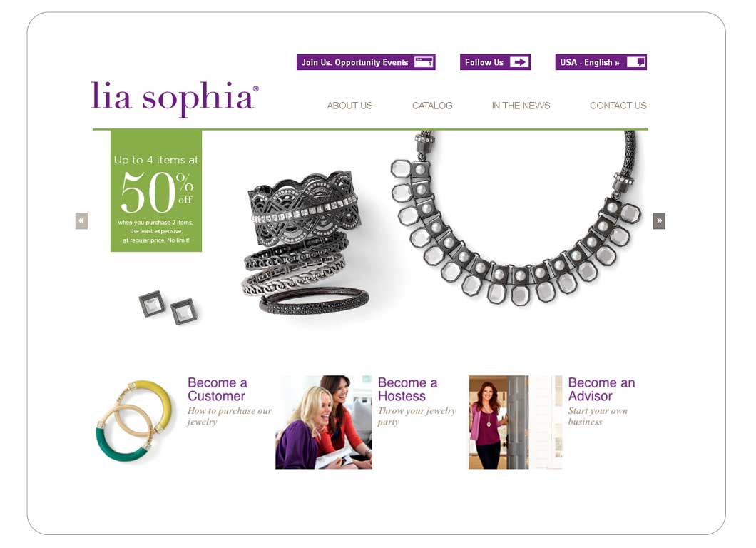Open the Contact Us page
This screenshot has height=548, width=756.
[x=618, y=106]
